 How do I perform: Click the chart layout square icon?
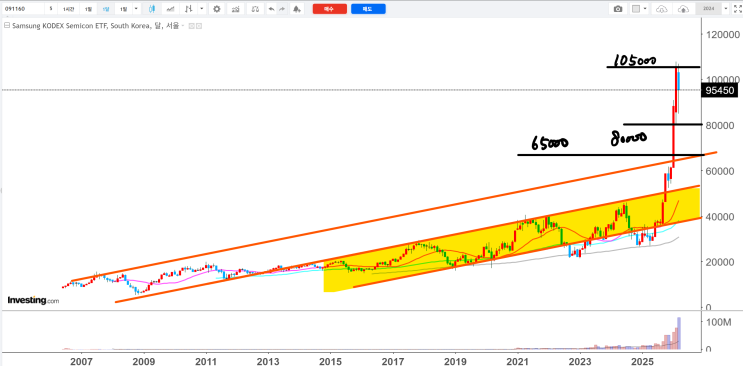point(636,9)
